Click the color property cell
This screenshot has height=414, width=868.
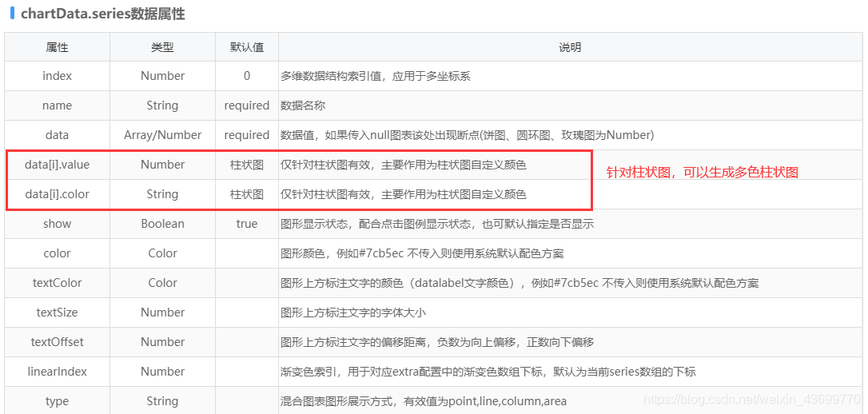pos(57,253)
